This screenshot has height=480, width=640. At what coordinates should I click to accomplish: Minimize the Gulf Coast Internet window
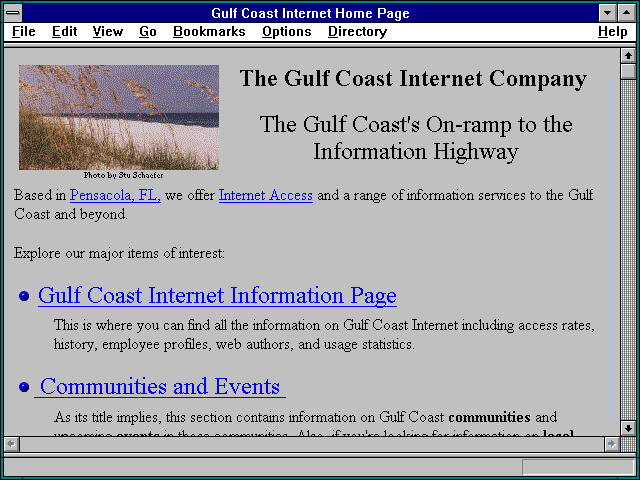click(x=607, y=13)
